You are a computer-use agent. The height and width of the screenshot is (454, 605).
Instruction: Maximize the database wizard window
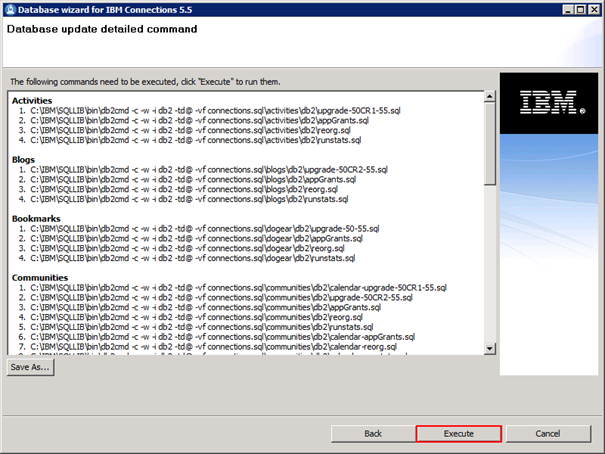pos(579,9)
